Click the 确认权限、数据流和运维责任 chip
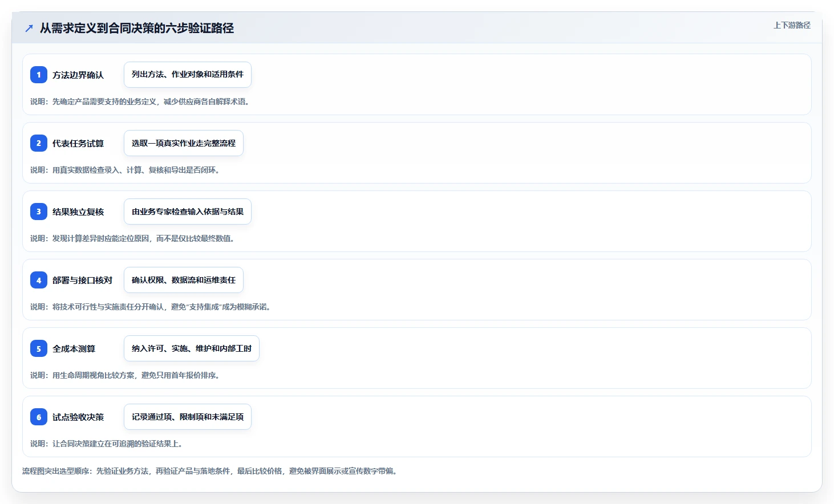The image size is (834, 504). click(184, 280)
